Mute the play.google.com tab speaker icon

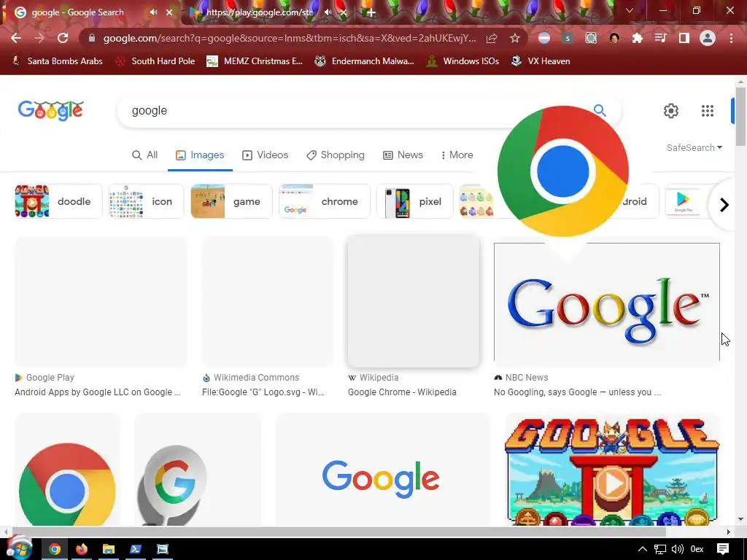[x=328, y=12]
